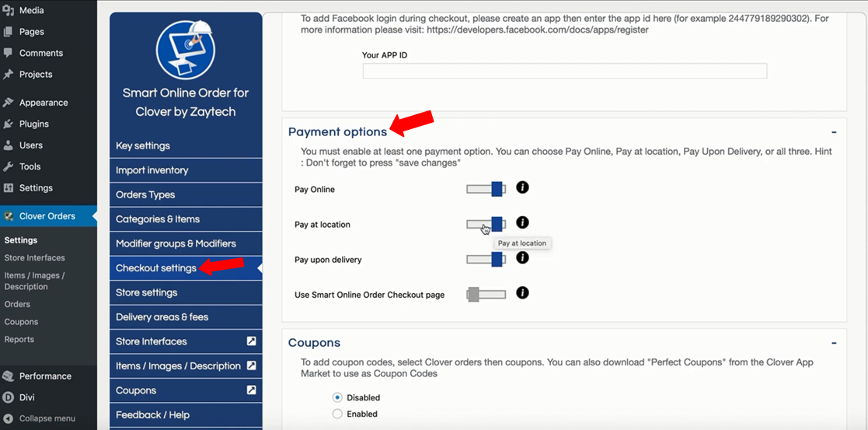Click the Clover Orders menu icon
The image size is (868, 430).
[x=8, y=216]
